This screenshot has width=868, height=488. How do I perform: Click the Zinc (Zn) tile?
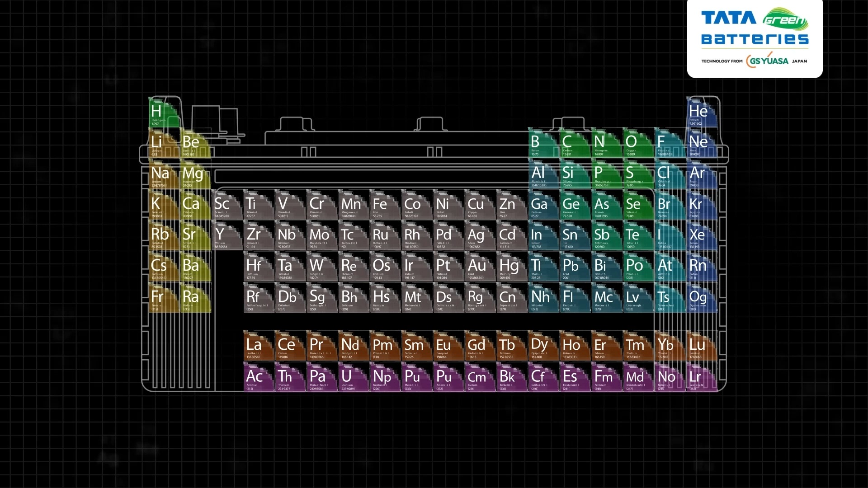(512, 204)
